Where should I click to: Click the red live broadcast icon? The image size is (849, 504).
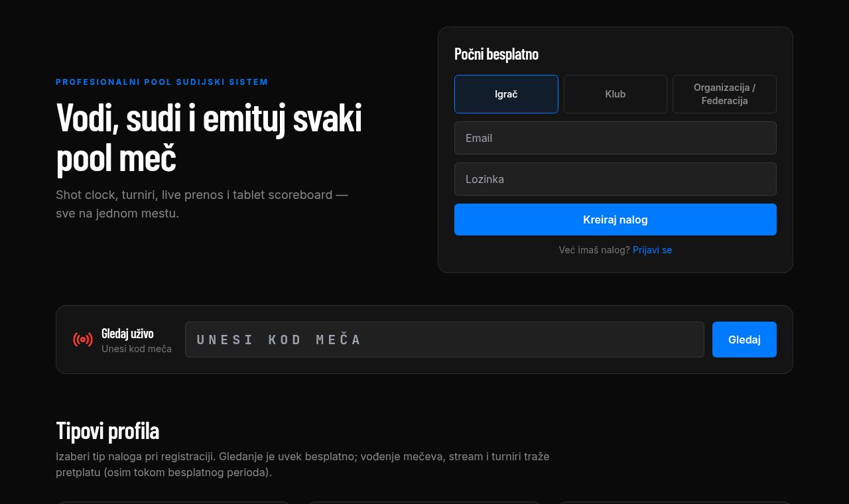click(x=83, y=340)
